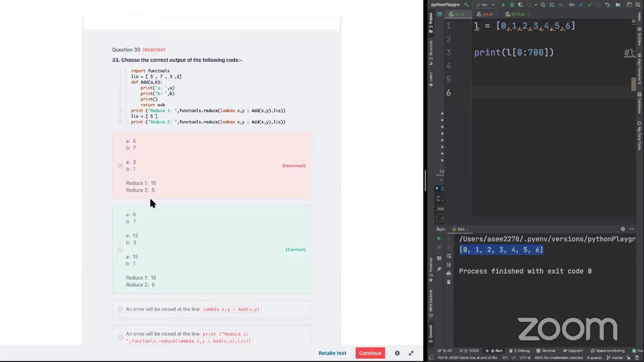
Task: Click the 'master' git branch in status bar
Action: (x=614, y=357)
